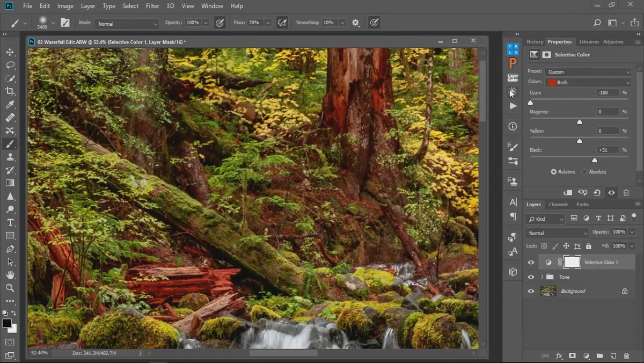Image resolution: width=644 pixels, height=363 pixels.
Task: Select the Relative method radio button
Action: pyautogui.click(x=554, y=172)
